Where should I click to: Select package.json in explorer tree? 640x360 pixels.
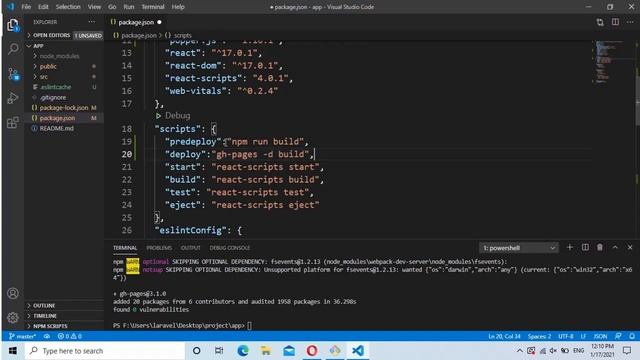point(64,118)
